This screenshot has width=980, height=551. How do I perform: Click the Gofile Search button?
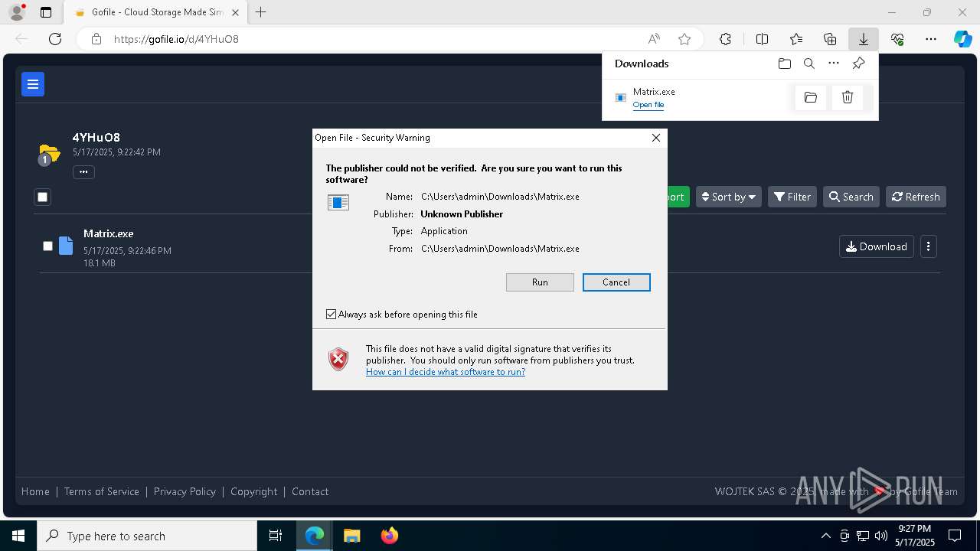pyautogui.click(x=851, y=197)
